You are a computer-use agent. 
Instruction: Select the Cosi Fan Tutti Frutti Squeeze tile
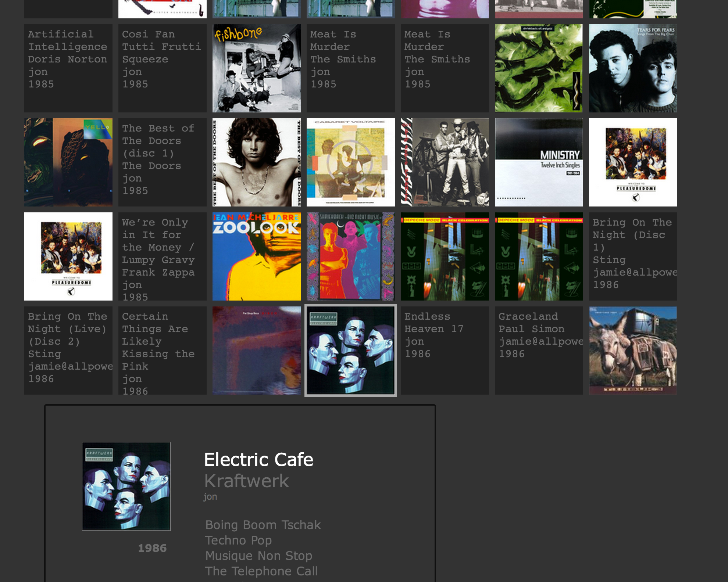click(163, 68)
